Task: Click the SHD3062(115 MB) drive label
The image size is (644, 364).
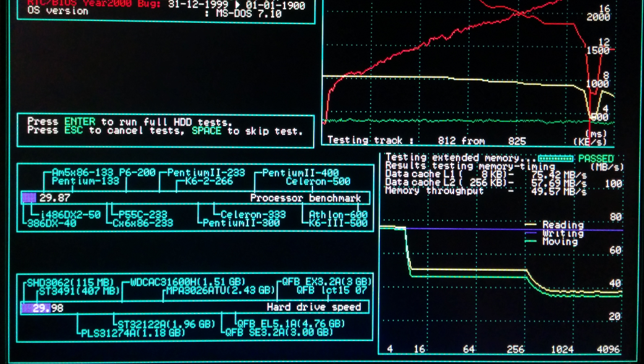Action: point(71,283)
